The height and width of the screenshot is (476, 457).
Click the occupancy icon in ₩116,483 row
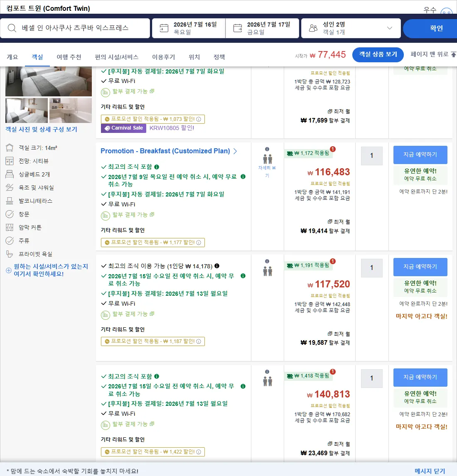(x=268, y=159)
